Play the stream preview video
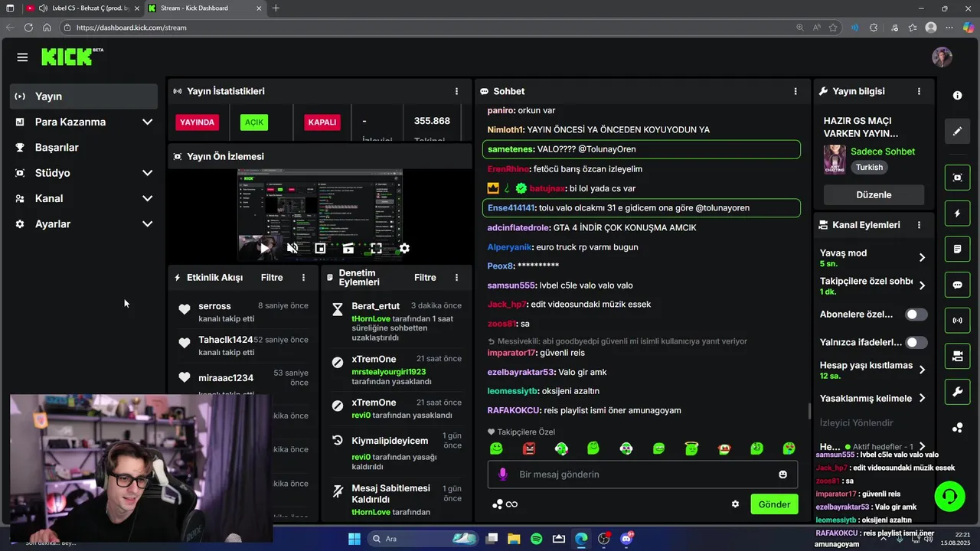980x551 pixels. (264, 248)
